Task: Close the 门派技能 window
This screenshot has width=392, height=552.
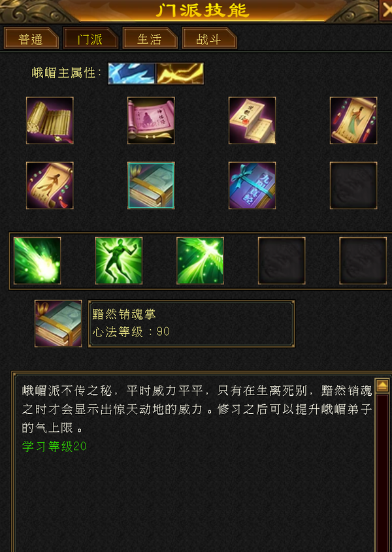Action: point(385,10)
